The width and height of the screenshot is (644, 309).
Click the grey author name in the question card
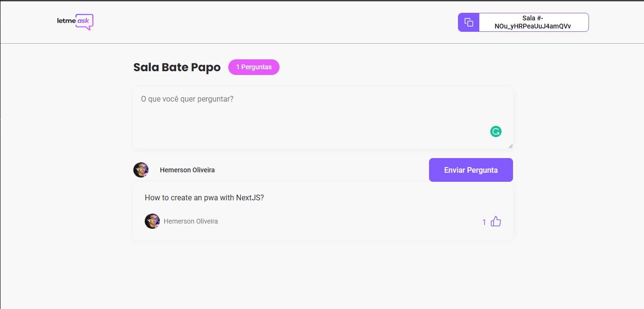tap(191, 221)
